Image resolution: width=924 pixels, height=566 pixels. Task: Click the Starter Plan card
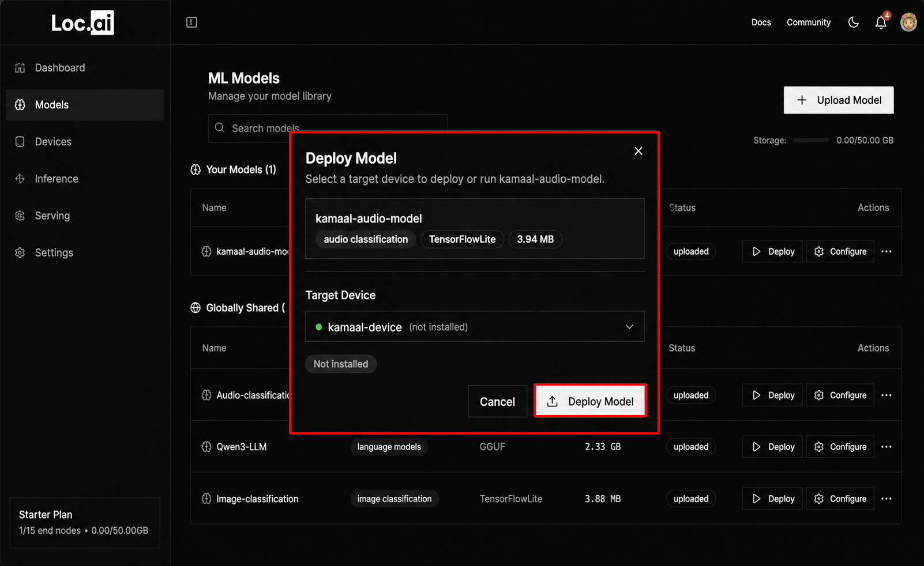click(85, 523)
